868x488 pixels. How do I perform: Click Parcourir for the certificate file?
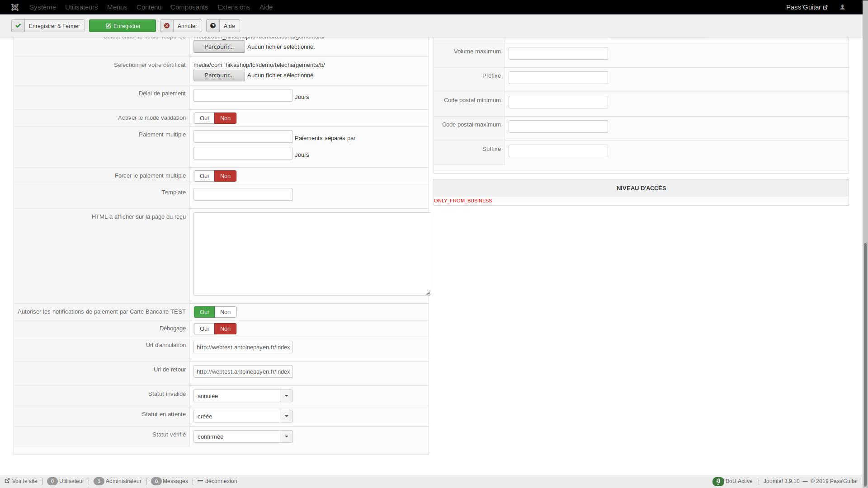click(x=219, y=75)
